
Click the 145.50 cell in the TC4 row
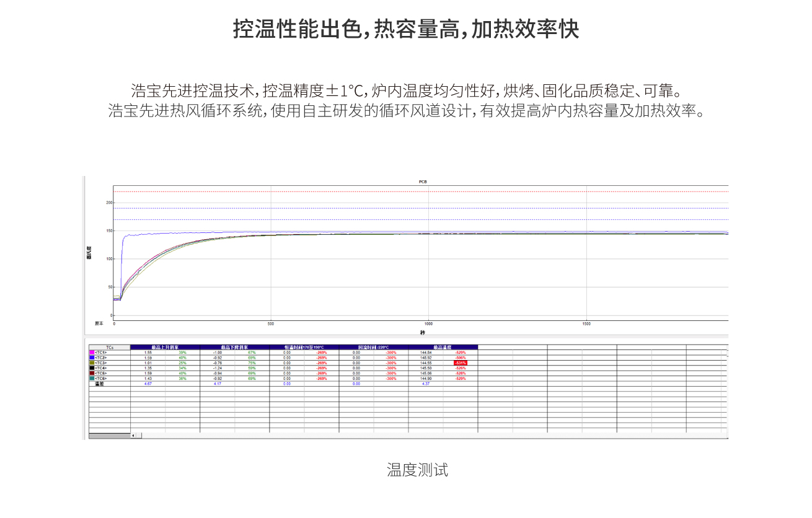coord(426,368)
